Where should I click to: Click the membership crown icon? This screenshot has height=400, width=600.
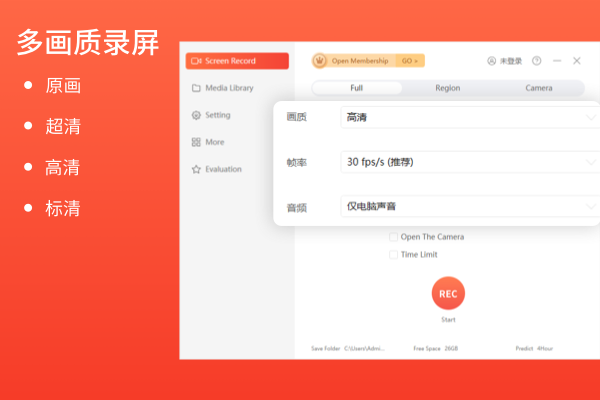pyautogui.click(x=320, y=60)
